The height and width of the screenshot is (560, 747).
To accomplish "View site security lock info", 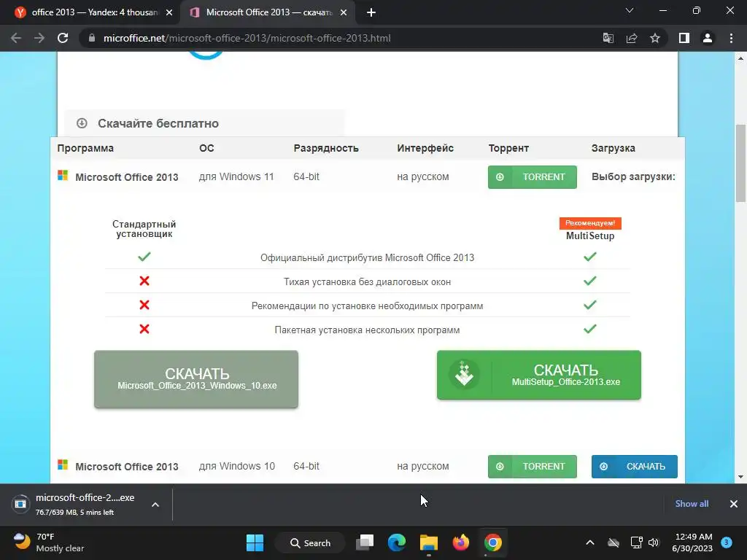I will pyautogui.click(x=92, y=38).
